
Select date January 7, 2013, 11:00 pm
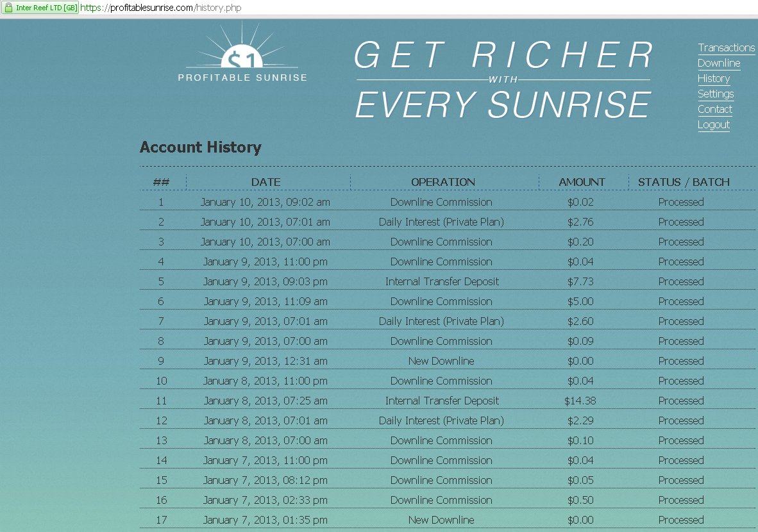click(x=265, y=460)
